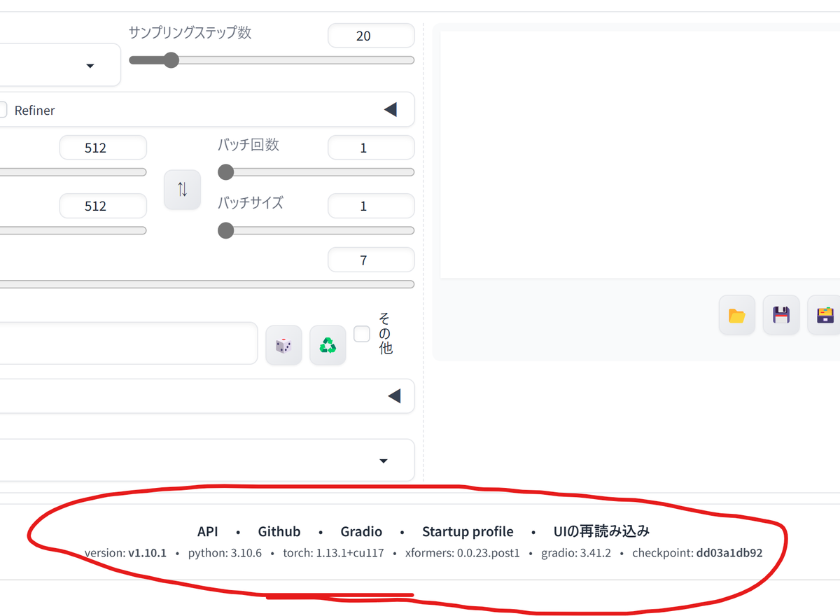The height and width of the screenshot is (616, 840).
Task: Visit the Github link in the footer
Action: (x=279, y=531)
